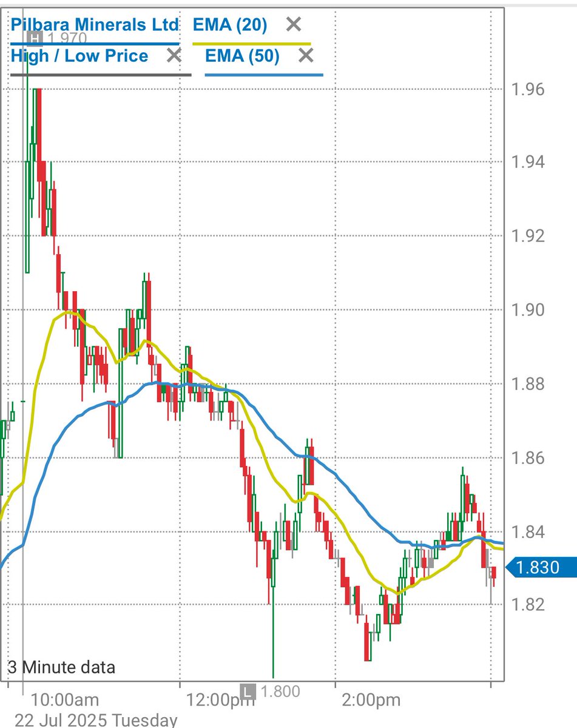This screenshot has height=728, width=577.
Task: Open the High / Low Price legend label
Action: tap(79, 56)
